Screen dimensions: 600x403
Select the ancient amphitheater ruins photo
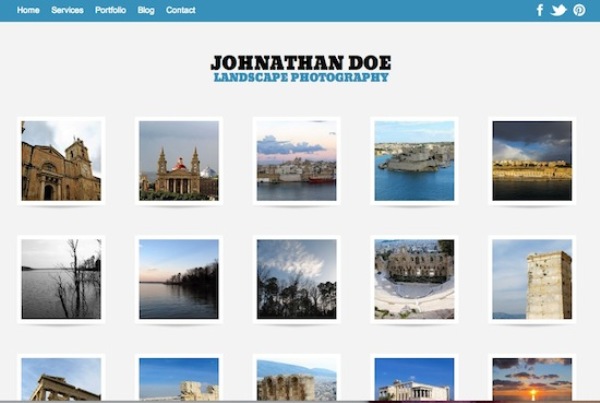(x=414, y=279)
